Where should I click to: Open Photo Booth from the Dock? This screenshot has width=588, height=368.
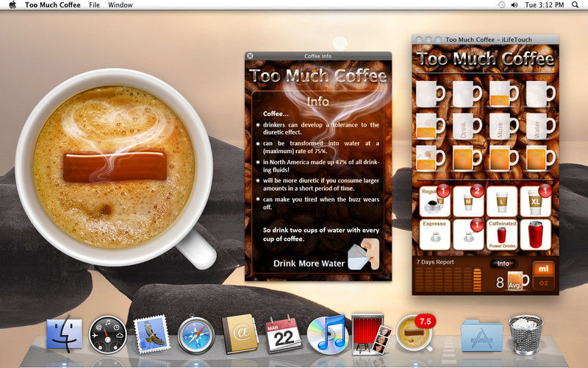[371, 334]
